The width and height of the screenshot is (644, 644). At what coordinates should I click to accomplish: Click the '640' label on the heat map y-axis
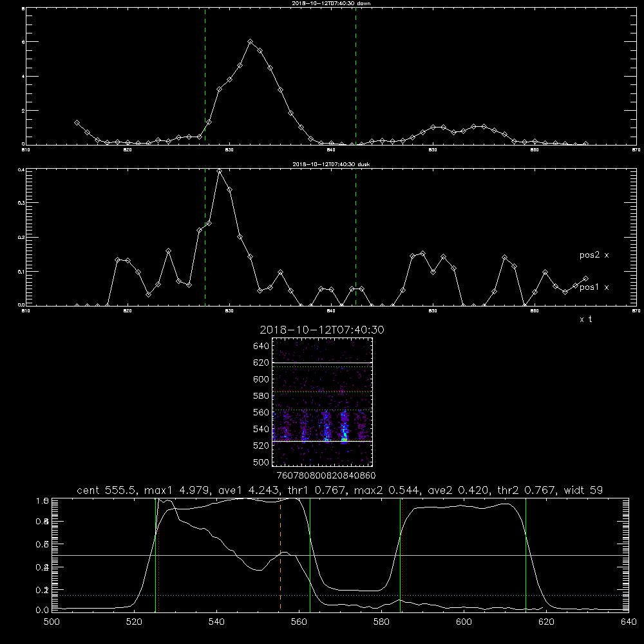(261, 346)
